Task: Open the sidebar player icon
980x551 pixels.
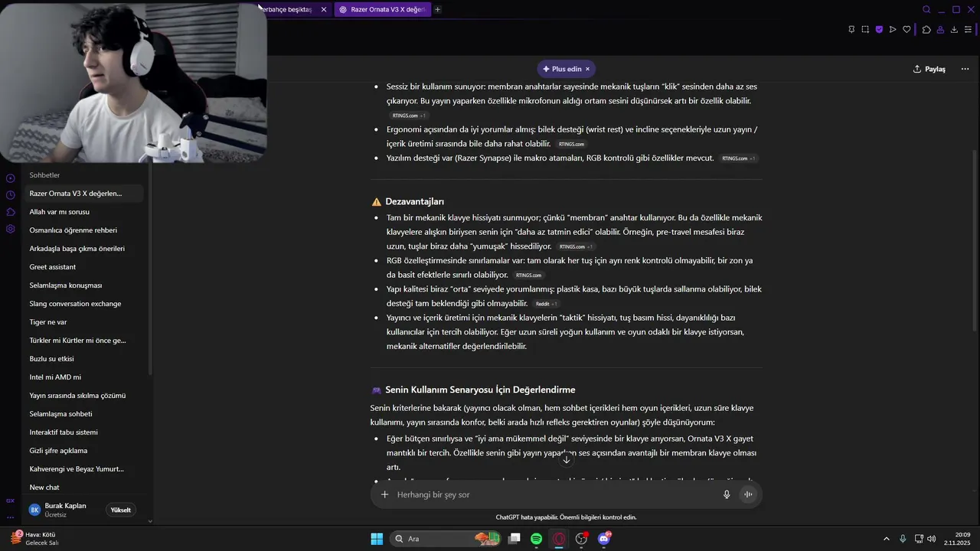Action: coord(11,178)
